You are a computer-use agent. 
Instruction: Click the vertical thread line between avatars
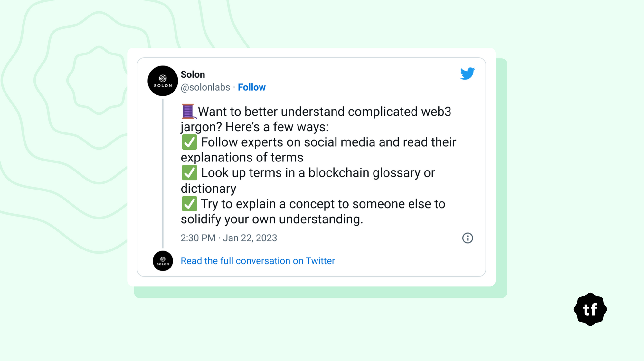click(x=163, y=174)
